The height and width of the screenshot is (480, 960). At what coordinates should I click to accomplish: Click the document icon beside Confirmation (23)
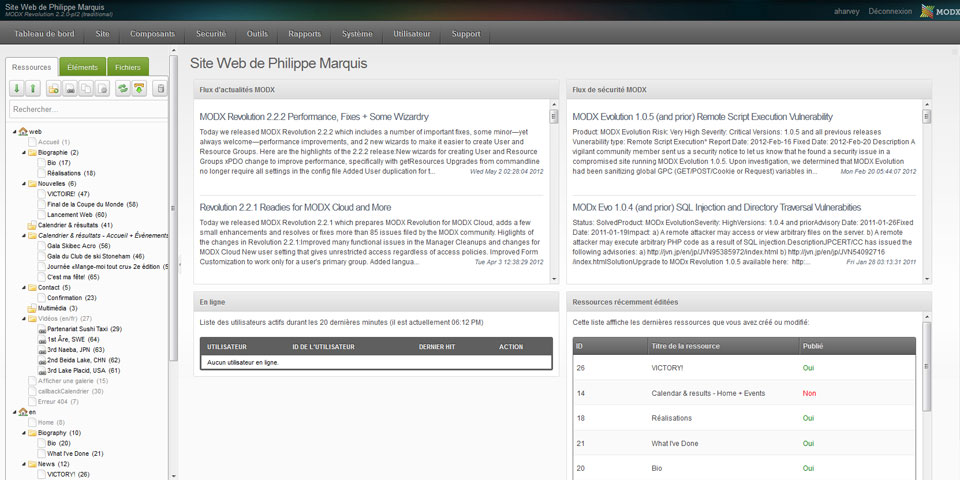[42, 298]
